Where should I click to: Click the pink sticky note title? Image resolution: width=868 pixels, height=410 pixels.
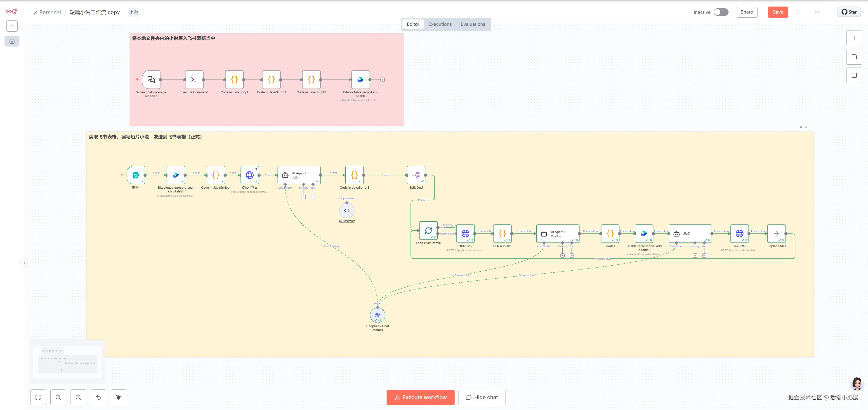(173, 38)
